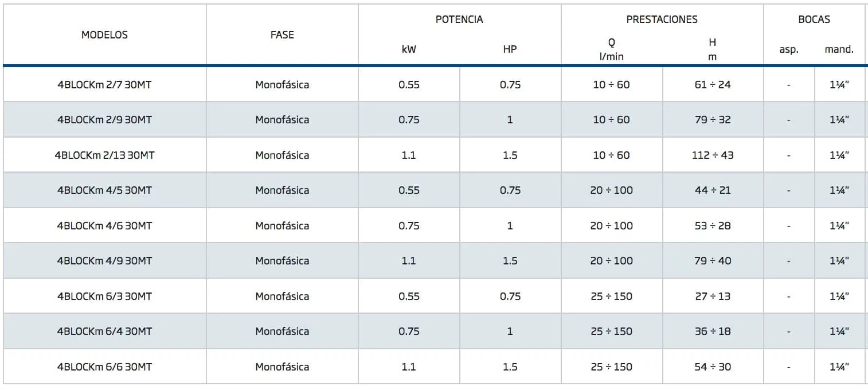
Task: Select the BOCAS column header
Action: [814, 19]
